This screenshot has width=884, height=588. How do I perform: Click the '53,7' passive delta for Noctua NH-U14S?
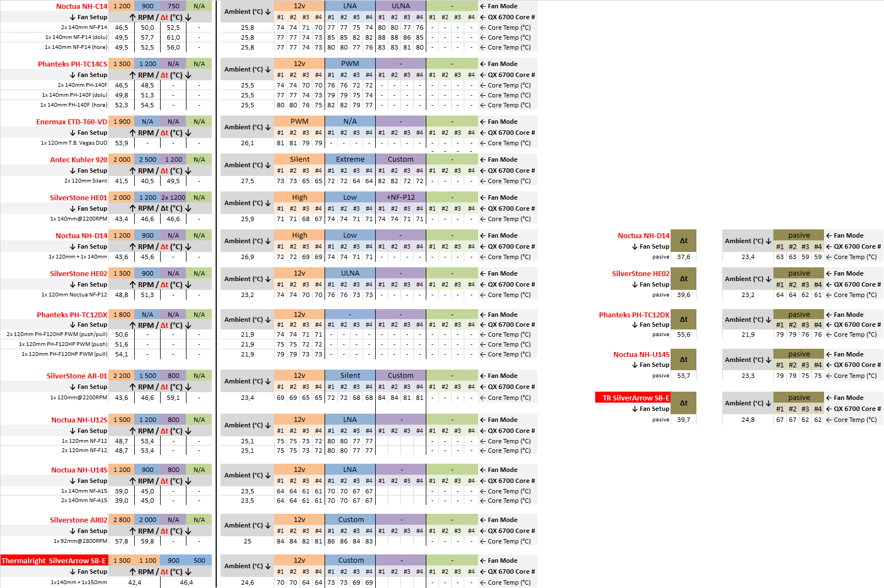[x=684, y=376]
